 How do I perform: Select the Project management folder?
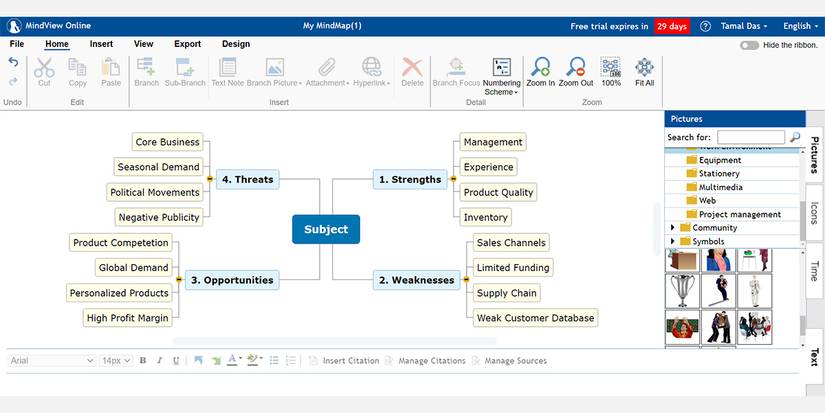(739, 214)
